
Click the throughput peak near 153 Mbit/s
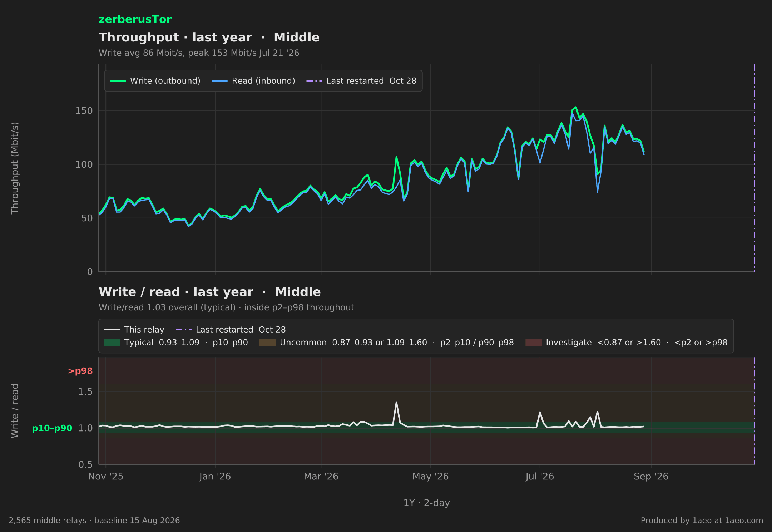point(575,107)
